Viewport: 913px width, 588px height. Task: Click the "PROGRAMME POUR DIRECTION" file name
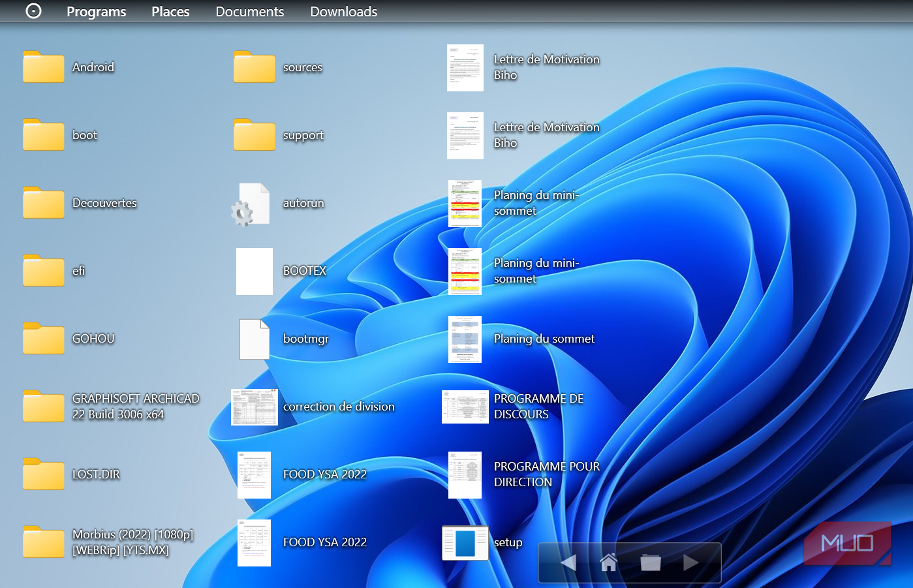(x=547, y=474)
